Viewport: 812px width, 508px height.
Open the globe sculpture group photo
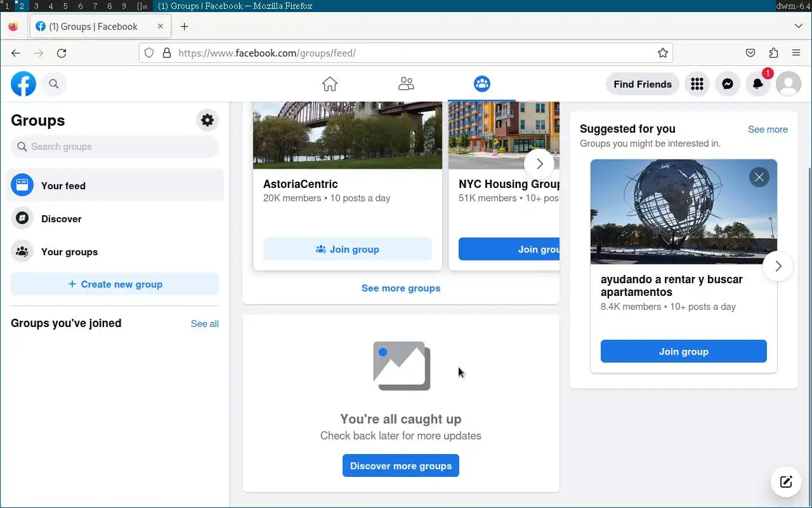[684, 211]
